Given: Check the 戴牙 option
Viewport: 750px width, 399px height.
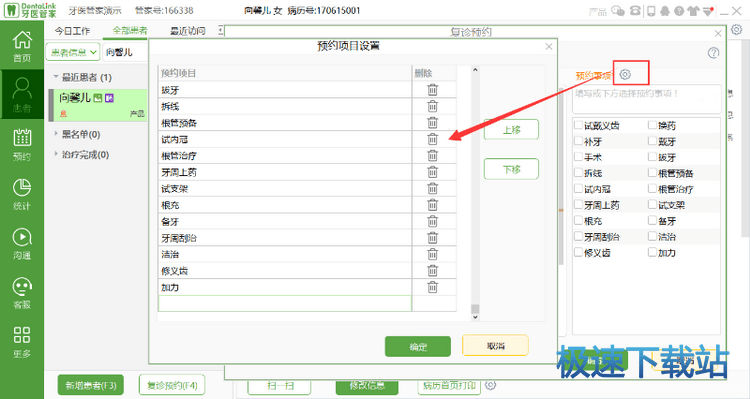Looking at the screenshot, I should coord(652,141).
